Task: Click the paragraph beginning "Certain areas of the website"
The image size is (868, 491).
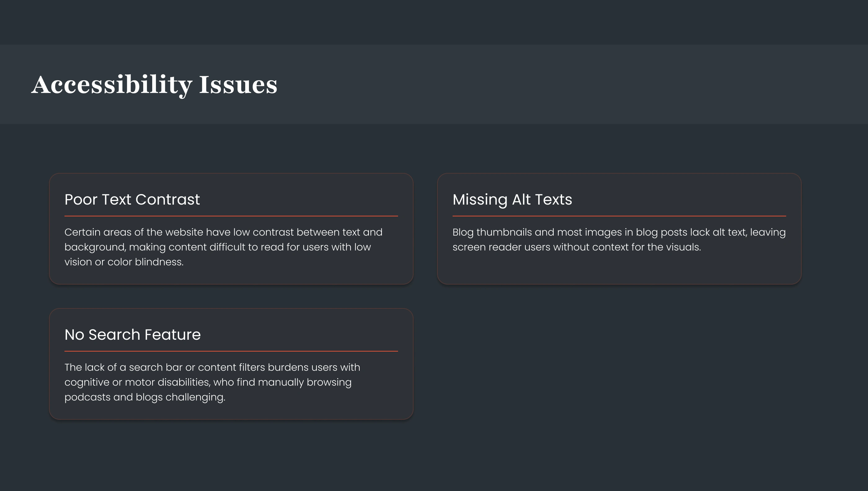Action: (x=223, y=247)
